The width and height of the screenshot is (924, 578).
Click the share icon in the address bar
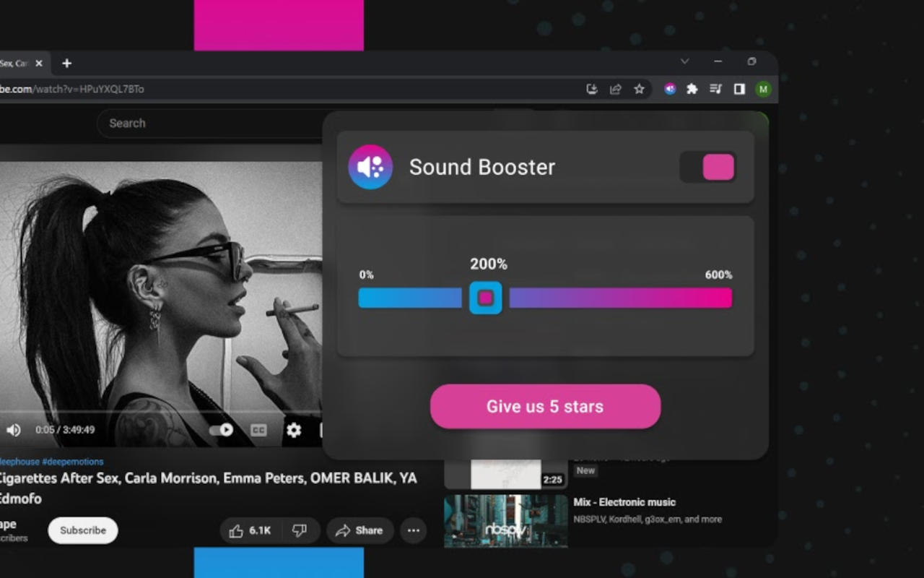click(x=616, y=89)
